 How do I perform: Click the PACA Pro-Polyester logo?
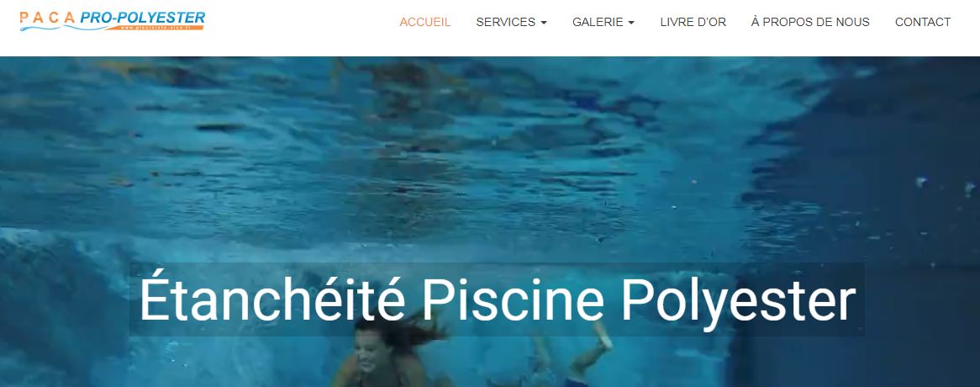coord(113,21)
